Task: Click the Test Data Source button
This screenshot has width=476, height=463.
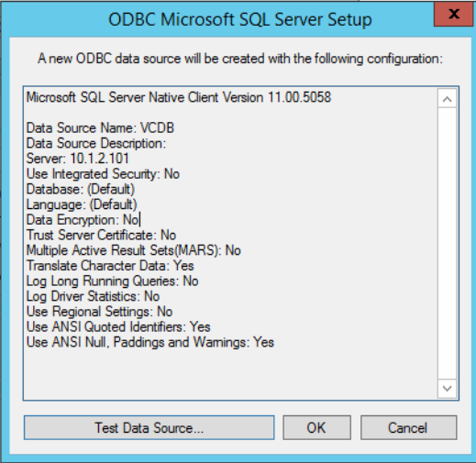Action: 149,427
